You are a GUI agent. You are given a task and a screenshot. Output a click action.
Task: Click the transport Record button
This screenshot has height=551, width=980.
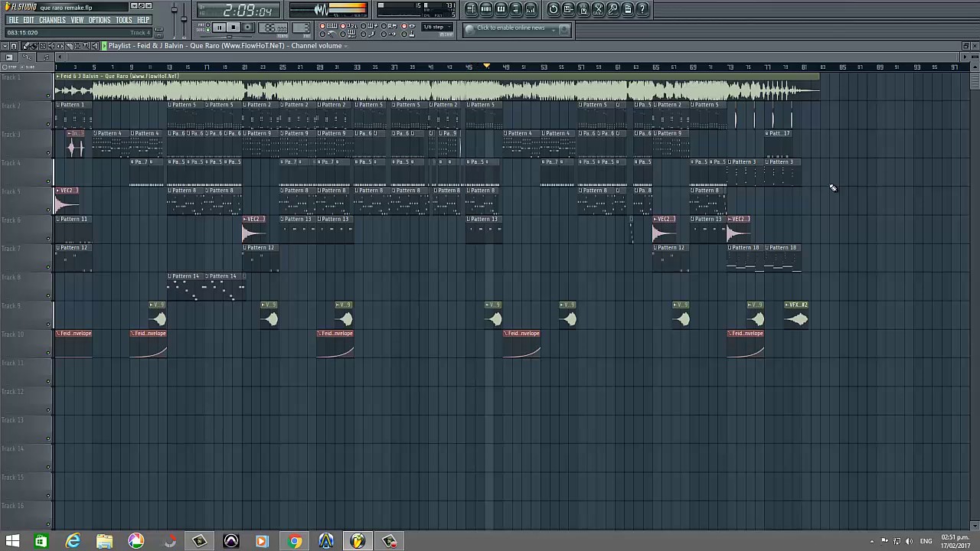pos(247,28)
